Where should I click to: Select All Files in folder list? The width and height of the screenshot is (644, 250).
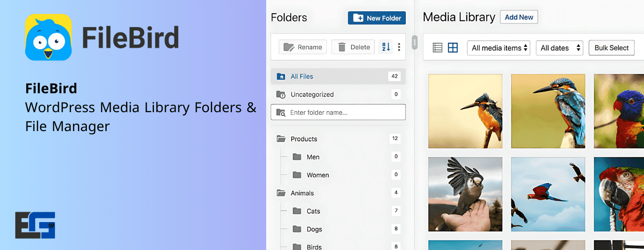pos(302,77)
